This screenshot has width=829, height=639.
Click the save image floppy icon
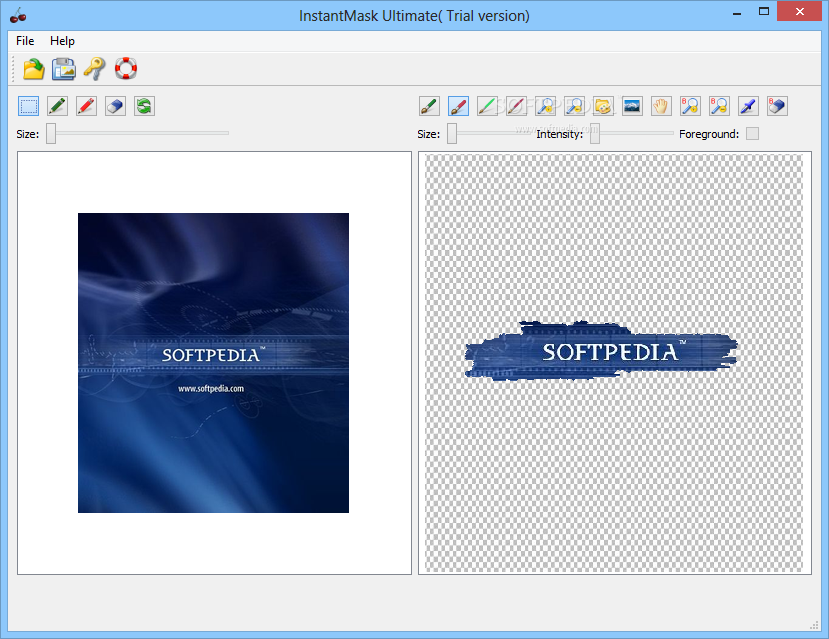64,69
